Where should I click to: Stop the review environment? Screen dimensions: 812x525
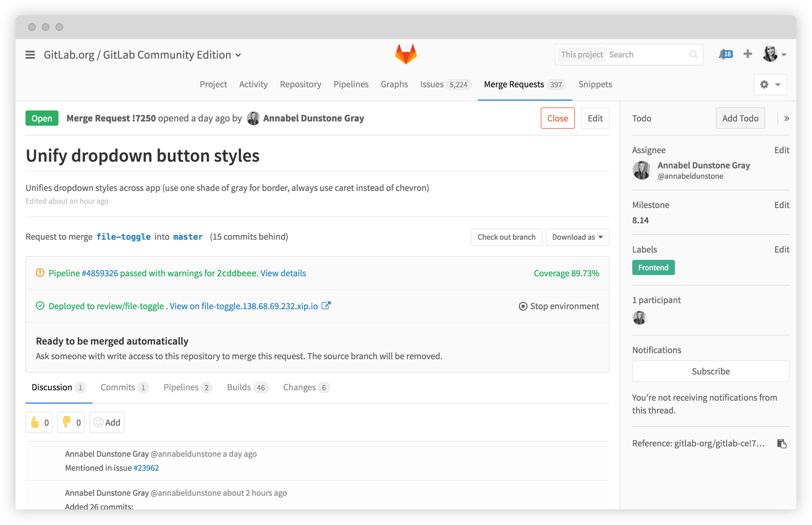(x=559, y=306)
